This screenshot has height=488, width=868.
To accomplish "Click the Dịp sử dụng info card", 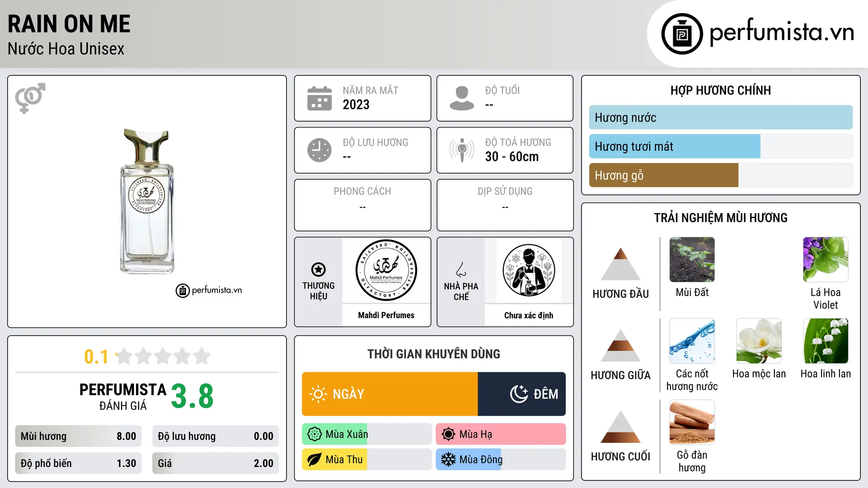I will [505, 205].
